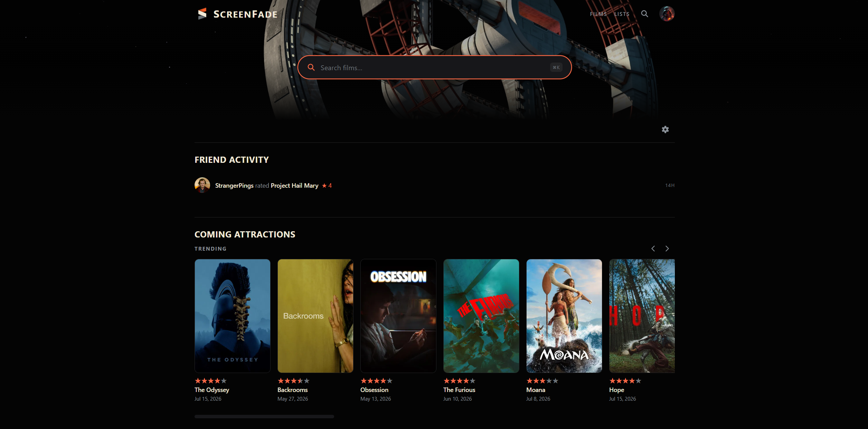Open the Backrooms poster thumbnail

point(315,316)
